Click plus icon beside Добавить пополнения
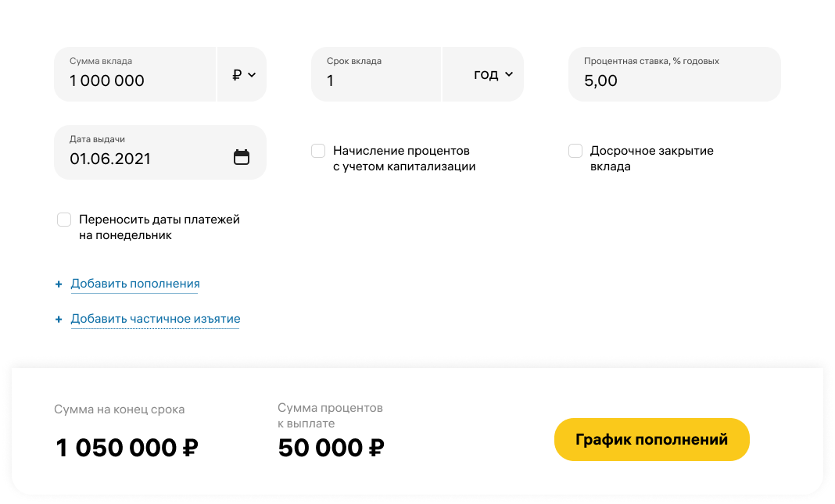 pyautogui.click(x=59, y=284)
